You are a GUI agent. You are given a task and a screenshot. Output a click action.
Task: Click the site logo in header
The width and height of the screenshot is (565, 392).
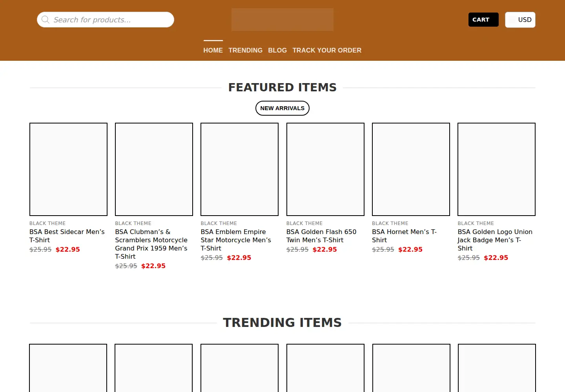coord(282,20)
